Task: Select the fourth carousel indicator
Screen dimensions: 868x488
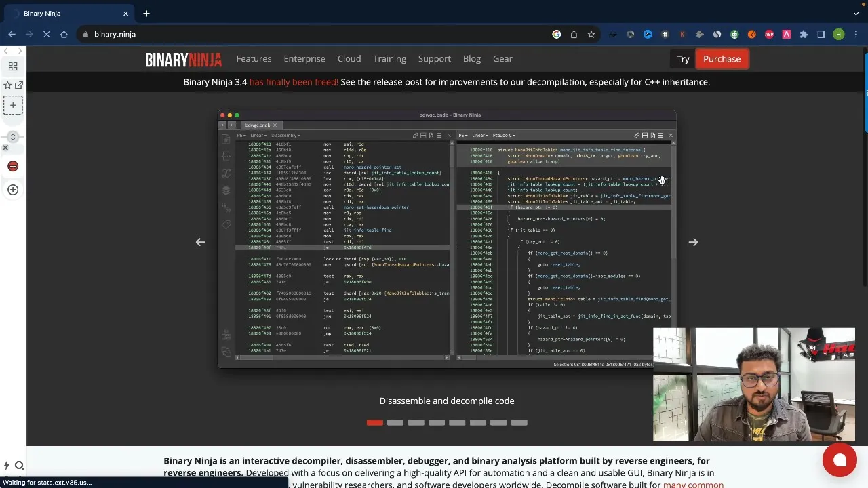Action: tap(437, 423)
